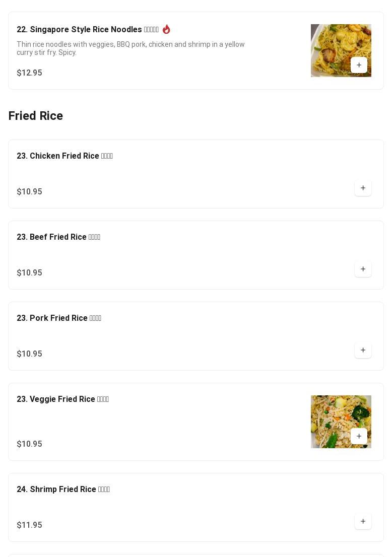392x557 pixels.
Task: Open the 23. Chicken Fried Rice item title
Action: point(64,156)
